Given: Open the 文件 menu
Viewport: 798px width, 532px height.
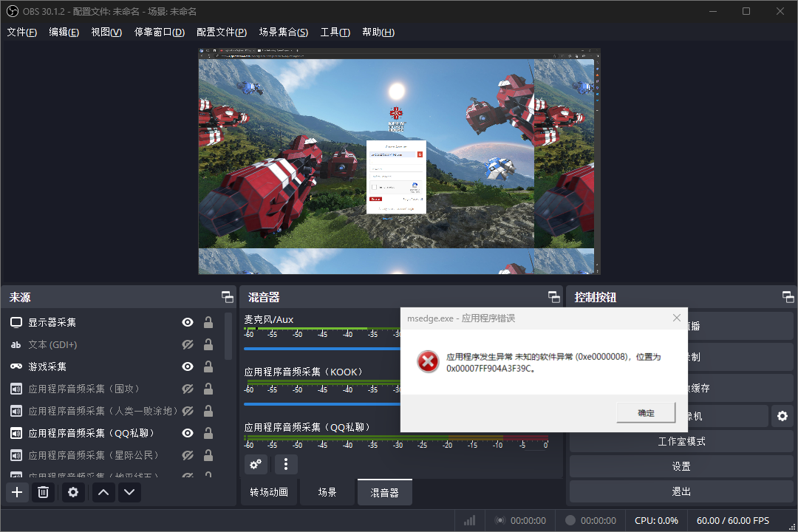Looking at the screenshot, I should click(x=21, y=32).
